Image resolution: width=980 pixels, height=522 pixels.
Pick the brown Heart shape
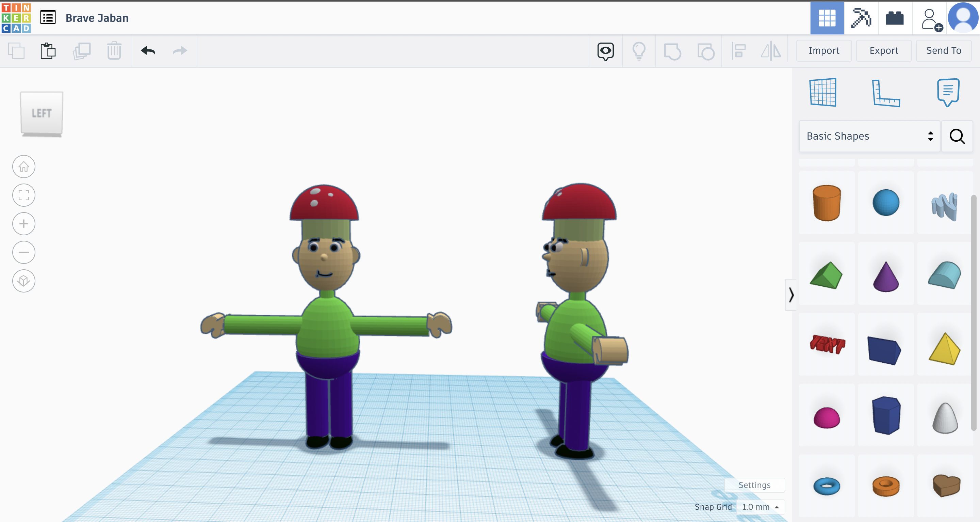tap(945, 486)
